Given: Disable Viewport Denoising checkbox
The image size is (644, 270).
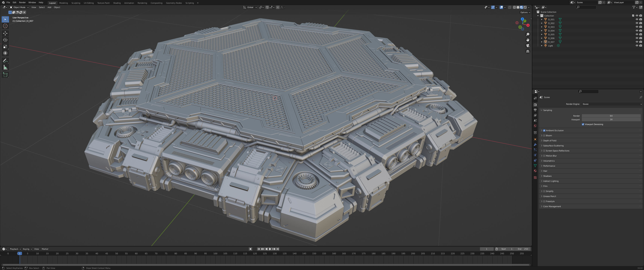Looking at the screenshot, I should click(x=583, y=124).
